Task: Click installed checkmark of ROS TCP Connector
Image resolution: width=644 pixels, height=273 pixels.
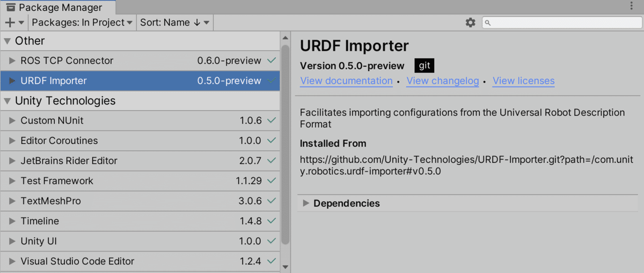Action: tap(272, 61)
